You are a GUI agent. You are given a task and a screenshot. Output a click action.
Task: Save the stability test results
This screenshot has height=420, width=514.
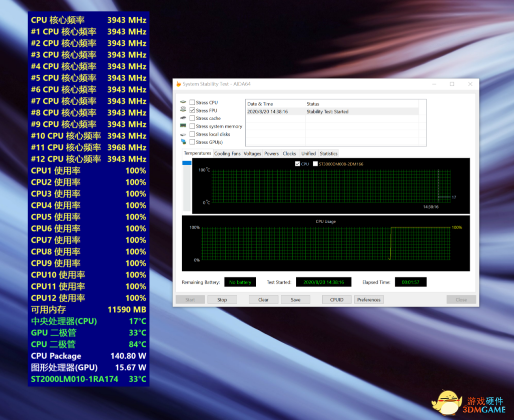(295, 300)
